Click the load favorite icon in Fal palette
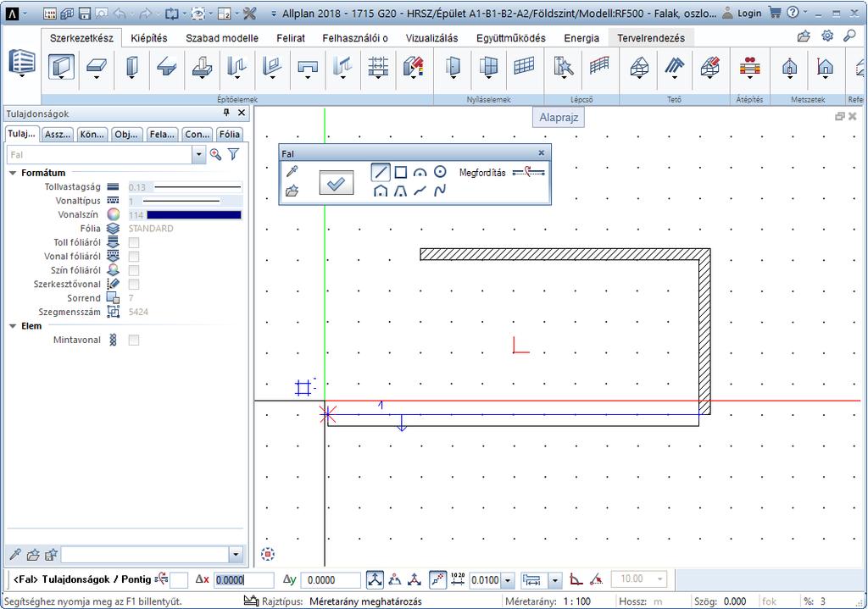 pyautogui.click(x=292, y=191)
